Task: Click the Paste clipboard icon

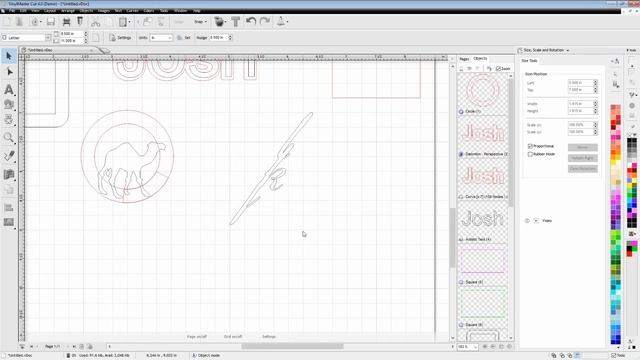Action: click(x=122, y=22)
